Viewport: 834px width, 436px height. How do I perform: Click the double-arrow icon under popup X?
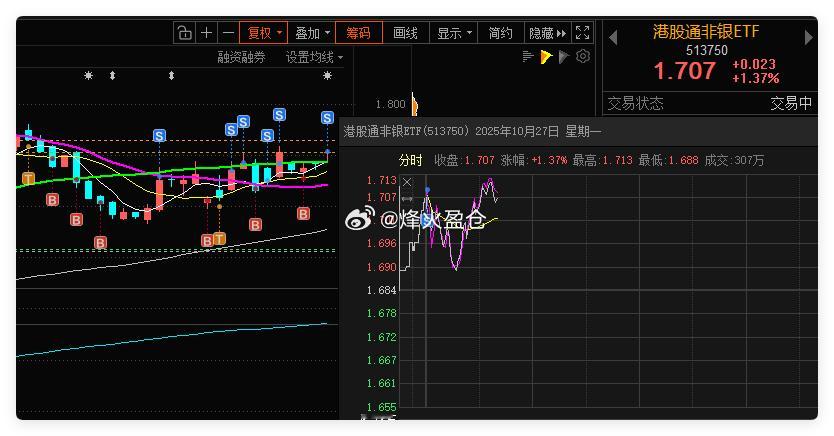pos(407,199)
